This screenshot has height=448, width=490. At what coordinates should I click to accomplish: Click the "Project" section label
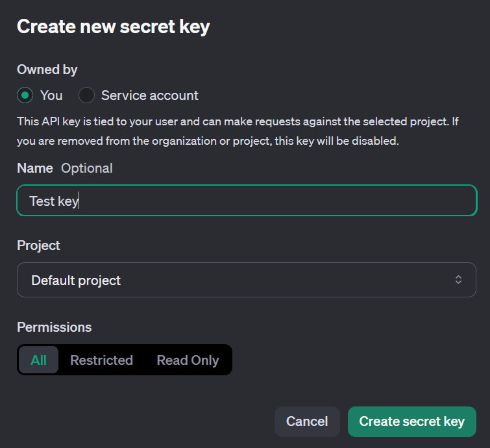38,245
